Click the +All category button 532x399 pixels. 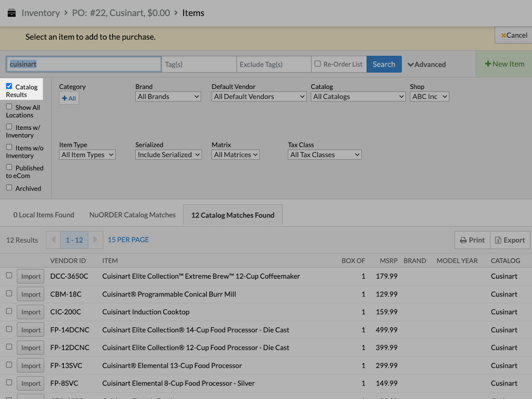click(x=69, y=98)
